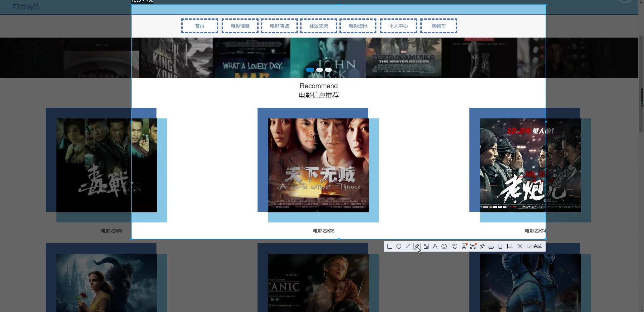The width and height of the screenshot is (644, 312).
Task: Open the 天下无贼 movie poster
Action: [x=319, y=165]
